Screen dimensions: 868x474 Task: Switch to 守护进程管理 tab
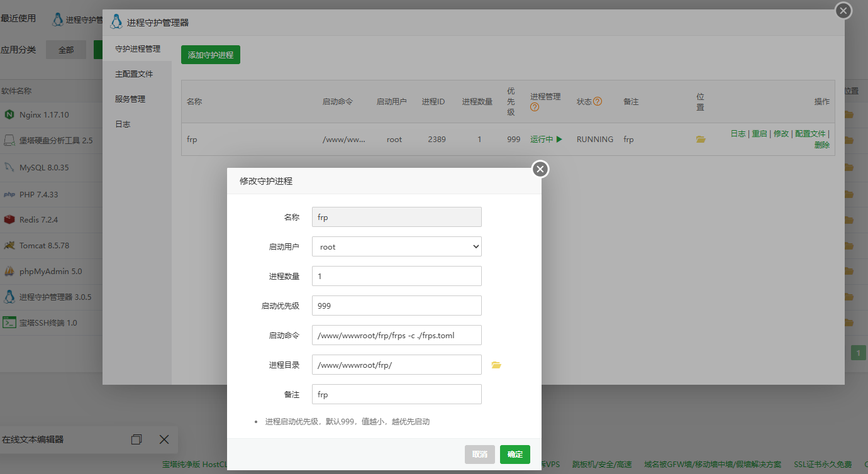[x=138, y=48]
